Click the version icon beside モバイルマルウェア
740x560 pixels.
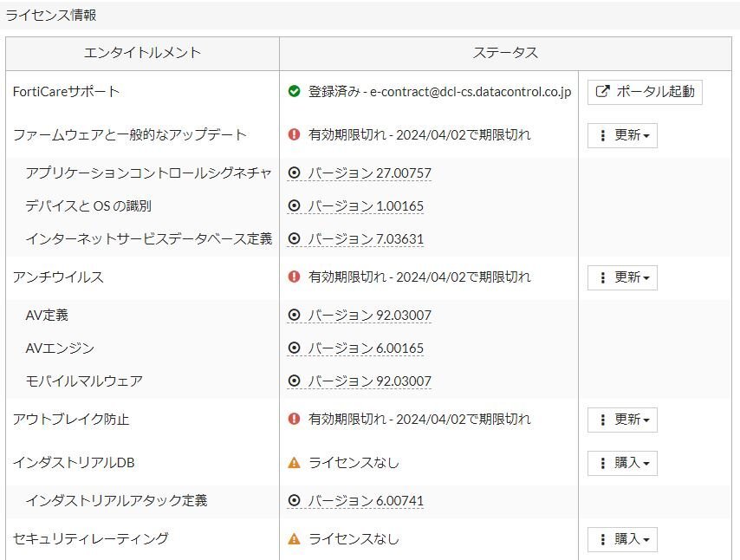294,381
